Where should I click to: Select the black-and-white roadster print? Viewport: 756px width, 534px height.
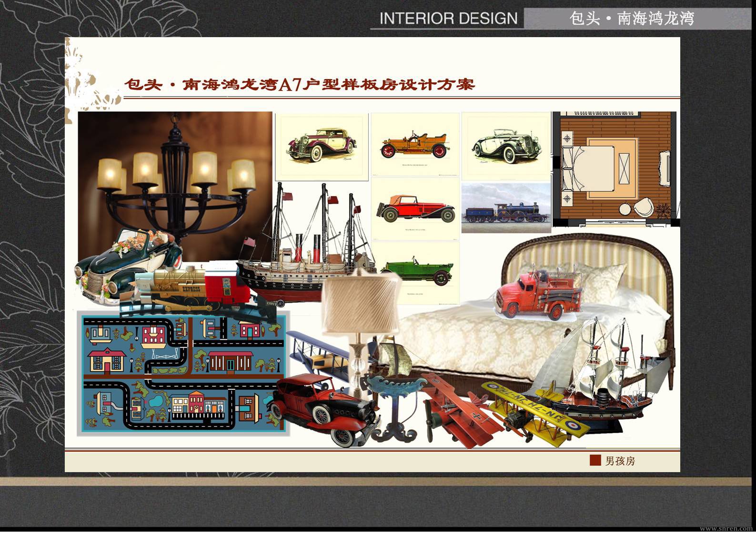(x=506, y=146)
